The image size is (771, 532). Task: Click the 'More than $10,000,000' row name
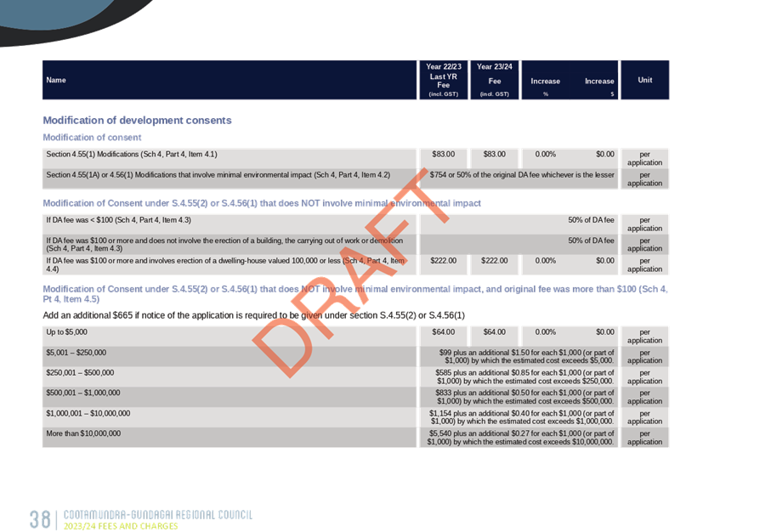[x=83, y=433]
